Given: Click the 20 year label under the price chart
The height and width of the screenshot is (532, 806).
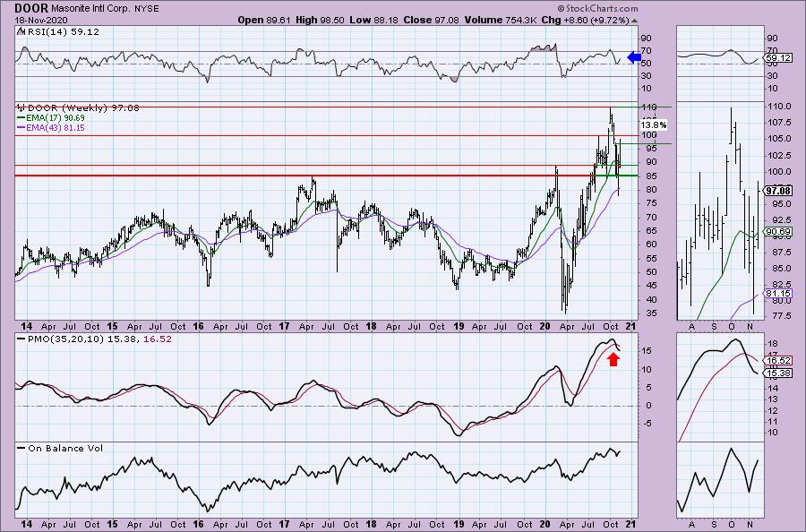Looking at the screenshot, I should click(x=544, y=326).
